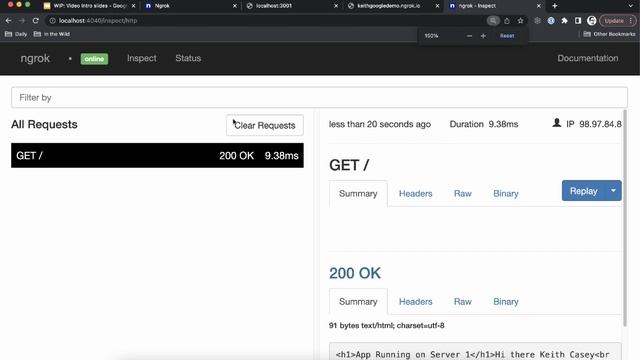
Task: Click the address bar URL
Action: (98, 20)
